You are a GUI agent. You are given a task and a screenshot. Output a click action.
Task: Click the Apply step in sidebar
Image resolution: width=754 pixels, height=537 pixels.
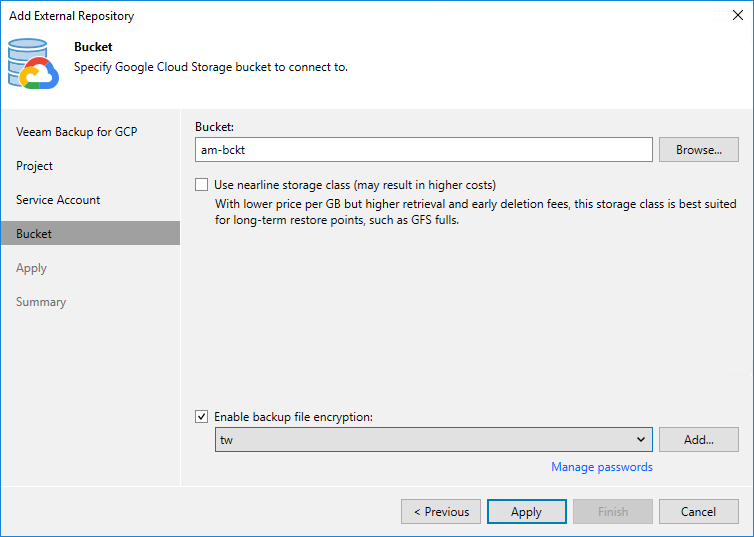click(x=32, y=268)
